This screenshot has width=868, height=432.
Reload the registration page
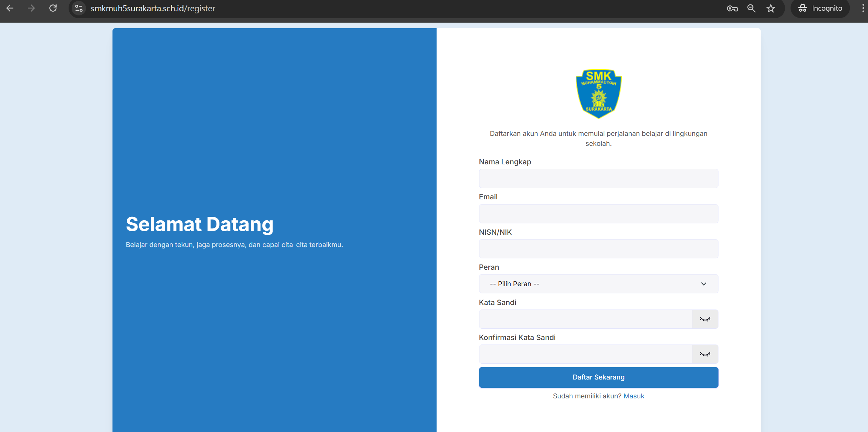(x=53, y=8)
